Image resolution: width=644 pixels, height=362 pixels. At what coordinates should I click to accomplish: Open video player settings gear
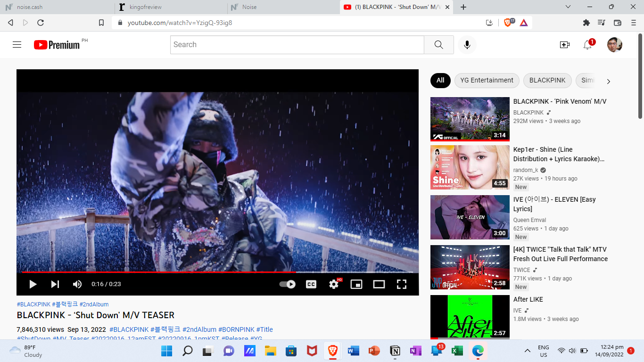[x=334, y=284]
